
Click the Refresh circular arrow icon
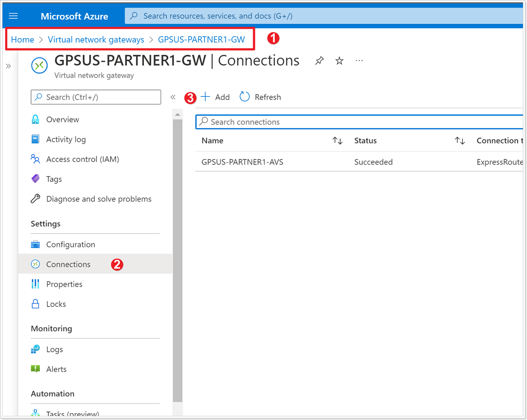tap(244, 97)
